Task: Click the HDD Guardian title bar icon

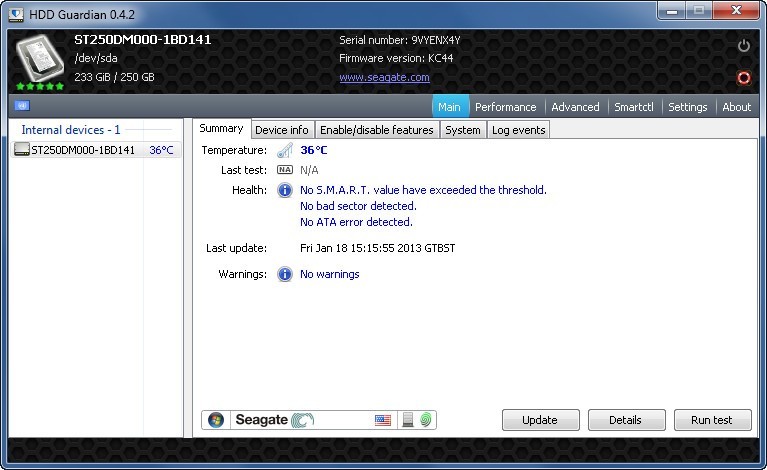Action: click(x=16, y=15)
